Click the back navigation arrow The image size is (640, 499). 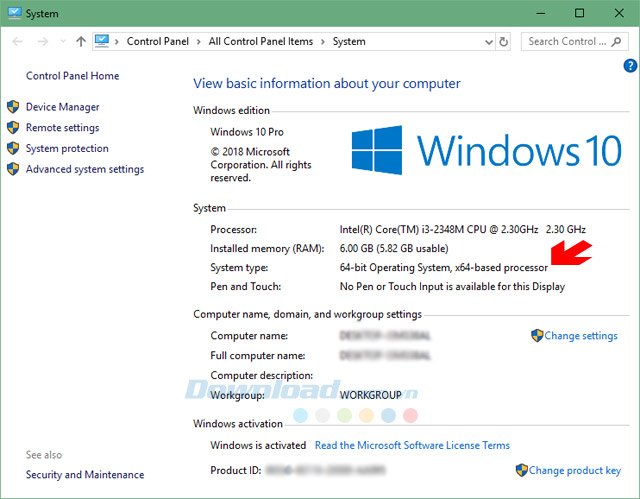coord(17,41)
